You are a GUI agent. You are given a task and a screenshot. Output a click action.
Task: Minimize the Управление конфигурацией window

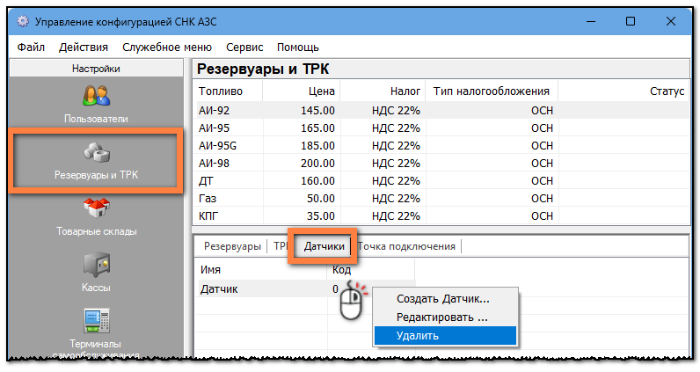(x=591, y=21)
